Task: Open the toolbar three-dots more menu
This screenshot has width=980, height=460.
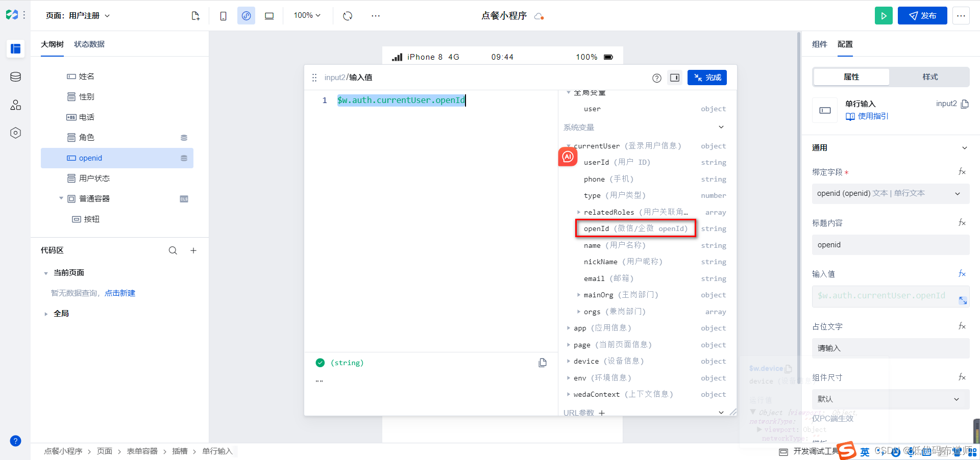Action: [376, 16]
